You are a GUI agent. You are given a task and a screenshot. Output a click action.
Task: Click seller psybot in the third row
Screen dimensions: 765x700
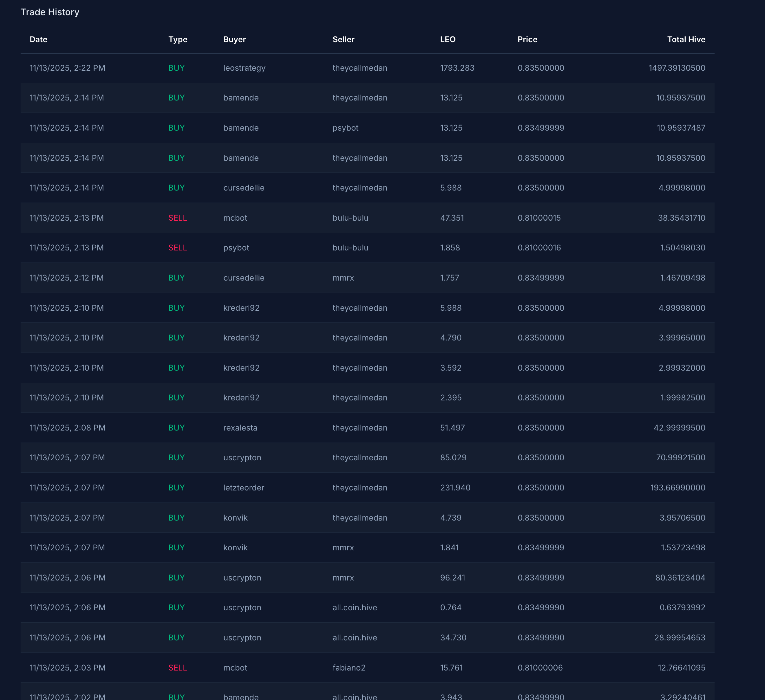point(345,128)
